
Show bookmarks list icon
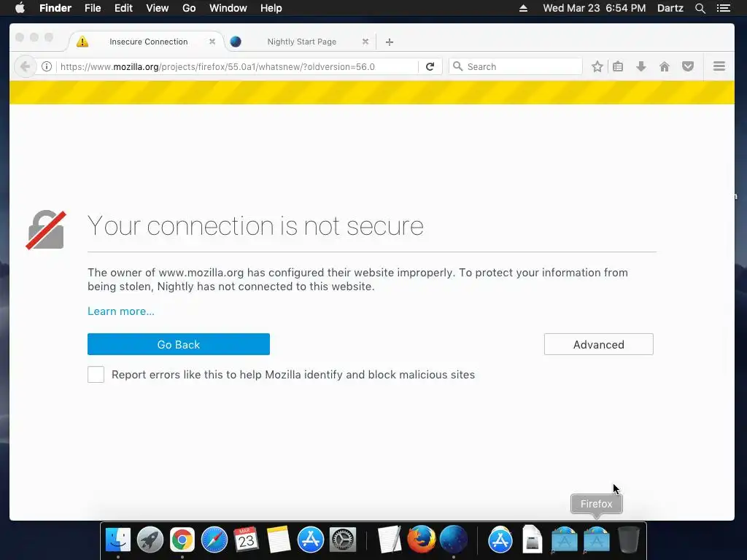(618, 66)
